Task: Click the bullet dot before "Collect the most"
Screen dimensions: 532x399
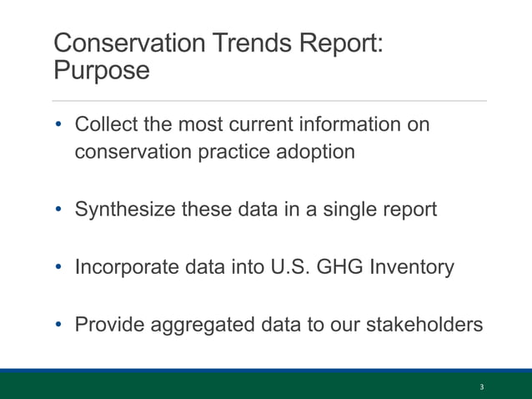Action: click(x=58, y=125)
